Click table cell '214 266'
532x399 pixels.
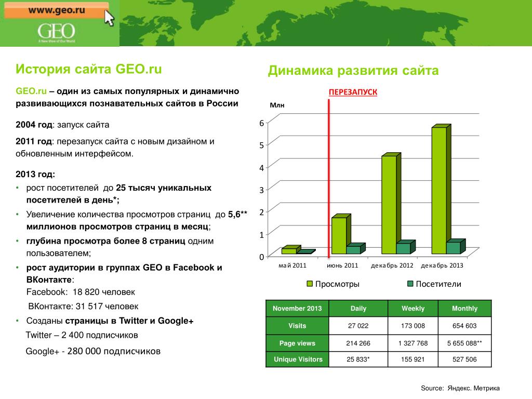click(x=358, y=343)
